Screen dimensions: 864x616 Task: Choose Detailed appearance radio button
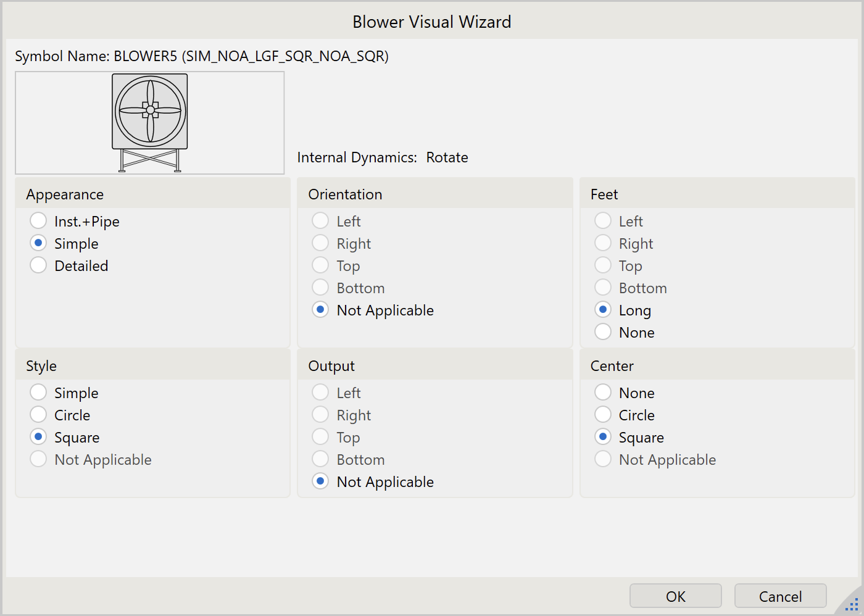[38, 265]
